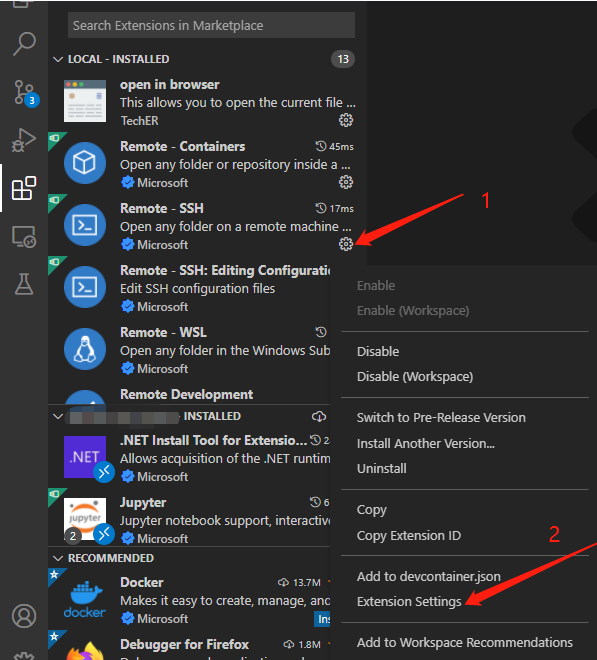
Task: Choose Disable from the context menu
Action: (x=378, y=351)
